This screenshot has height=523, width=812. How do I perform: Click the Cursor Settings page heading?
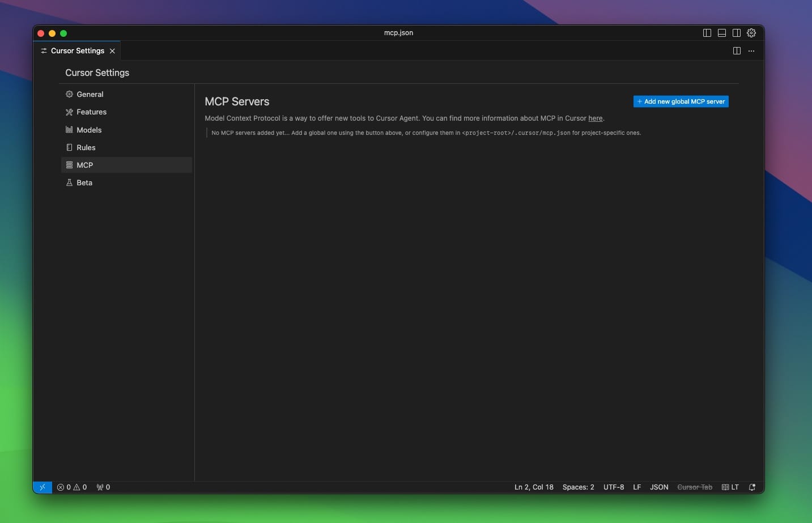[x=97, y=73]
